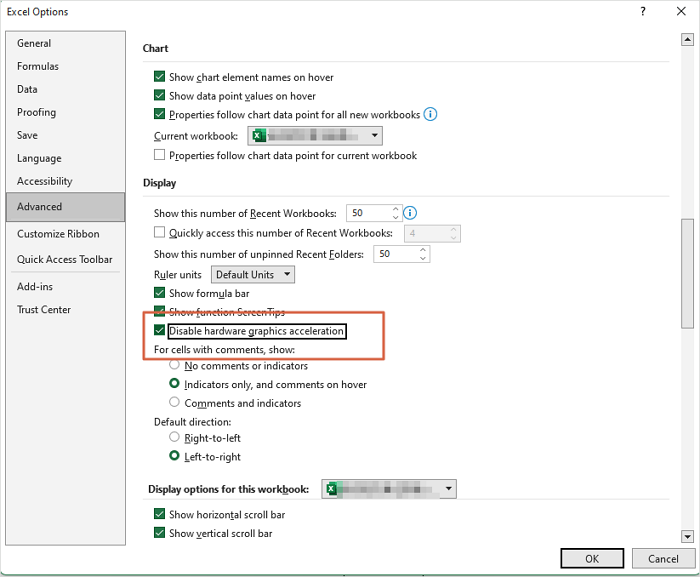Click the OK button
Viewport: 700px width, 577px height.
[592, 559]
